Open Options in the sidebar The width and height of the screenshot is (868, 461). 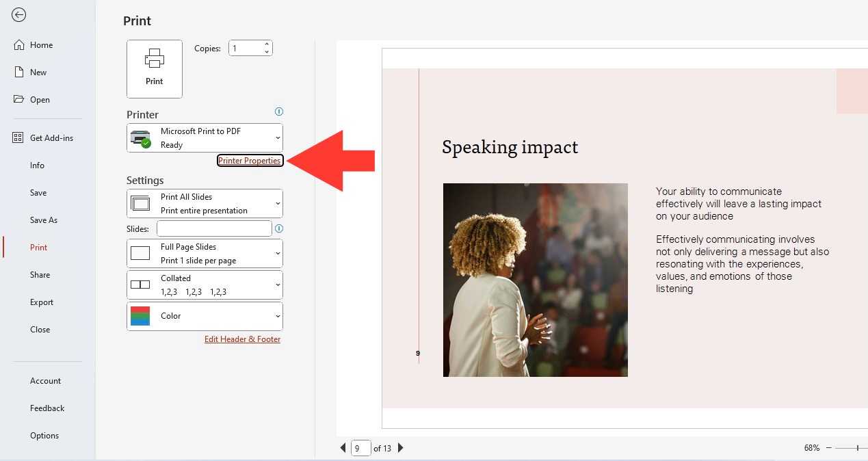(x=44, y=436)
